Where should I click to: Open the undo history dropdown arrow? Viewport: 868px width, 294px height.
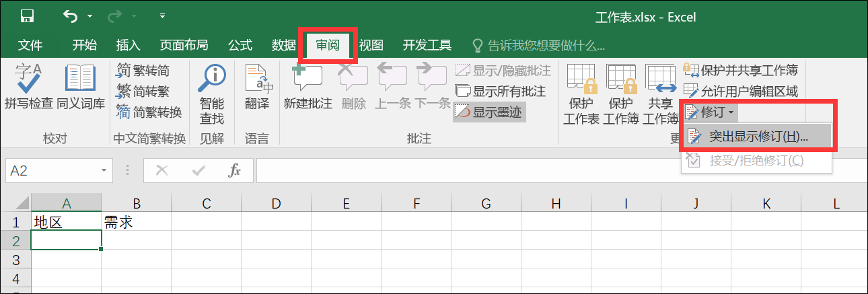point(89,15)
